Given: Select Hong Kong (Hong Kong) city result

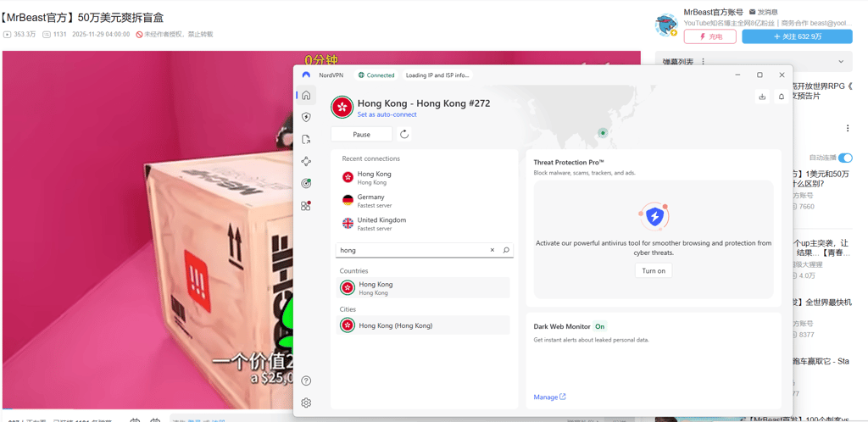Looking at the screenshot, I should point(425,325).
